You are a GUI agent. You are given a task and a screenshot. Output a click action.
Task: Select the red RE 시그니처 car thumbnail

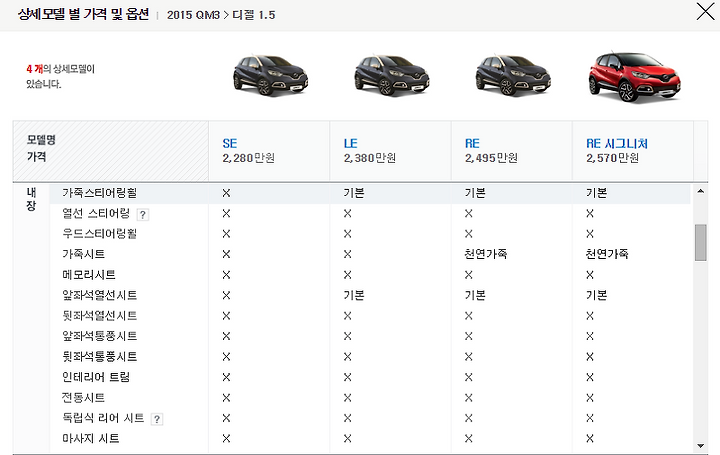(x=635, y=77)
